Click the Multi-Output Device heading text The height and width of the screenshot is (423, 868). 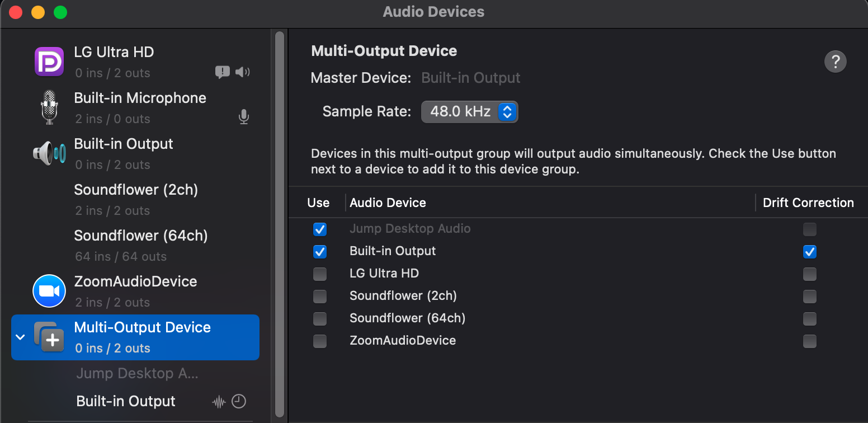384,51
